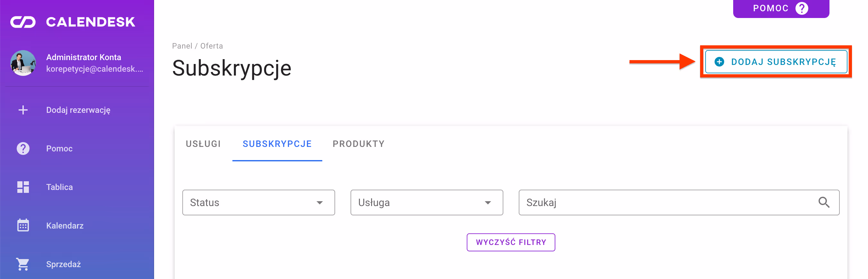Click the plus icon for Dodaj rezerwację

pyautogui.click(x=23, y=110)
